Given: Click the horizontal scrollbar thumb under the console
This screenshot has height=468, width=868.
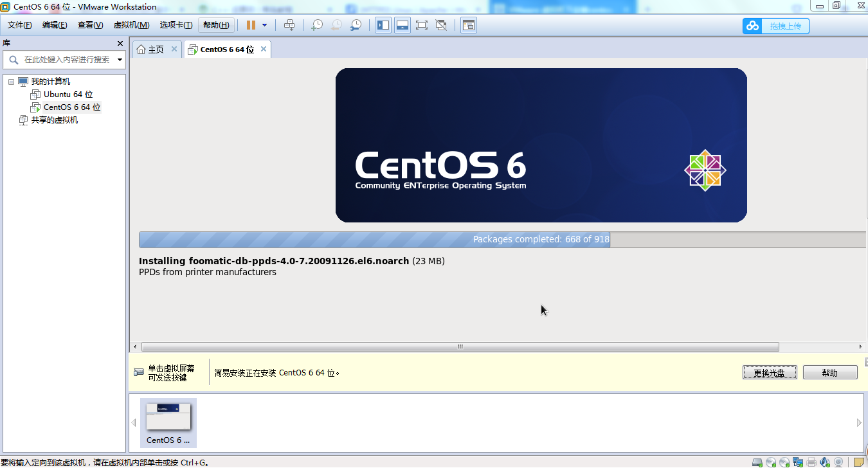Looking at the screenshot, I should [460, 346].
